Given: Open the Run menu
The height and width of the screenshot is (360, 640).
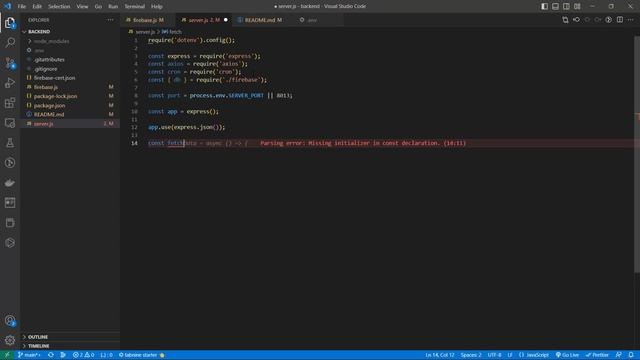Looking at the screenshot, I should [113, 7].
